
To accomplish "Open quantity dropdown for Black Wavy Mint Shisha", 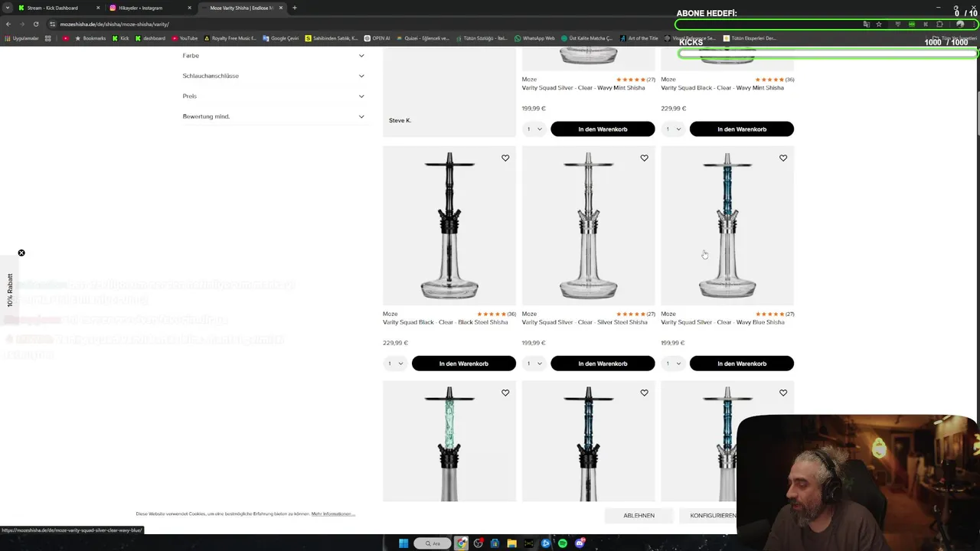I will pos(673,129).
